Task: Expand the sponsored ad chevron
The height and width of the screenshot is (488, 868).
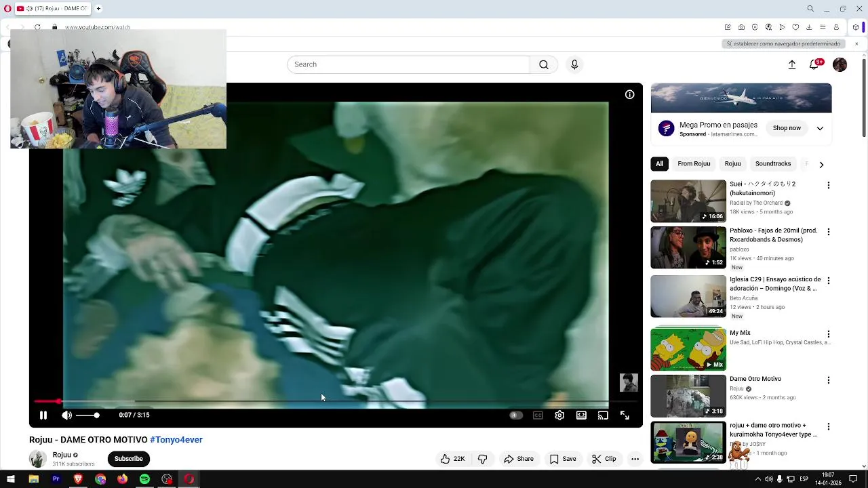Action: tap(820, 128)
